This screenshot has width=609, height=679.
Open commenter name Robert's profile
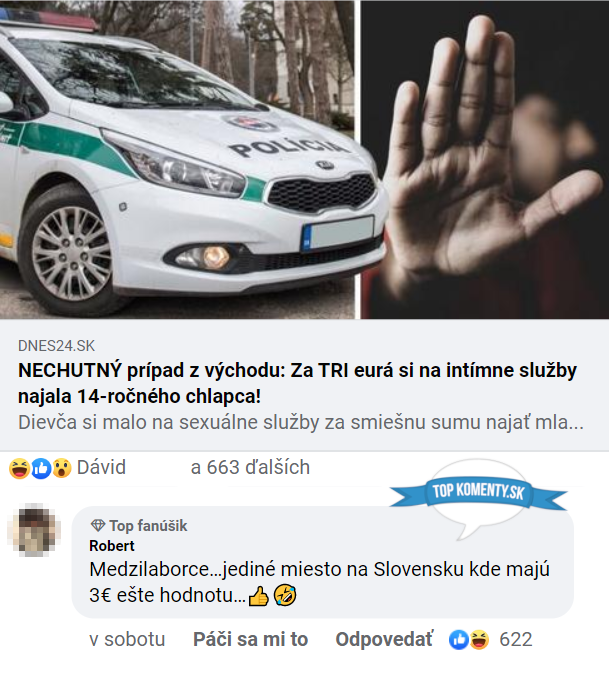[112, 546]
